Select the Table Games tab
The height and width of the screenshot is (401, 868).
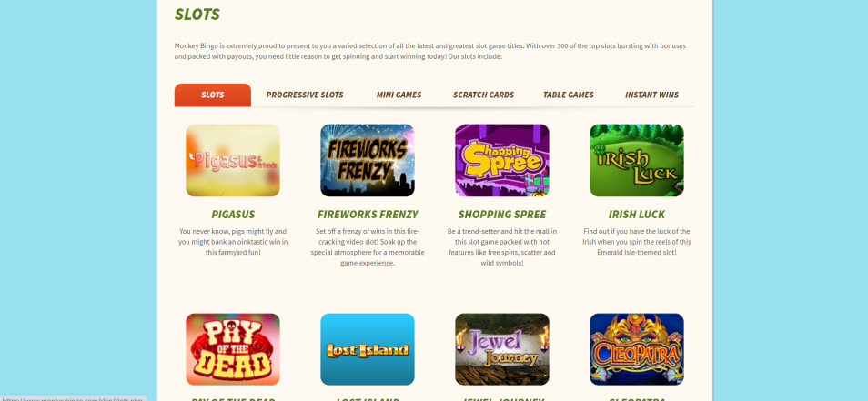click(568, 95)
